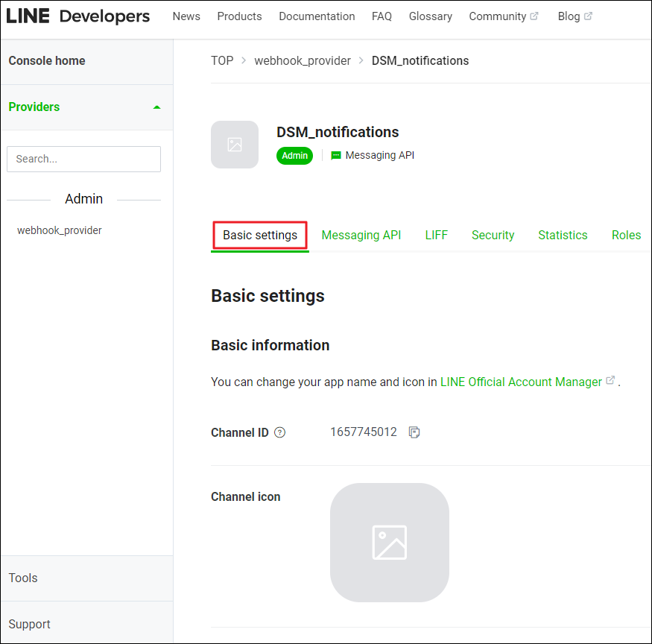Screen dimensions: 652x644
Task: Click the LINE Developers logo
Action: [77, 16]
